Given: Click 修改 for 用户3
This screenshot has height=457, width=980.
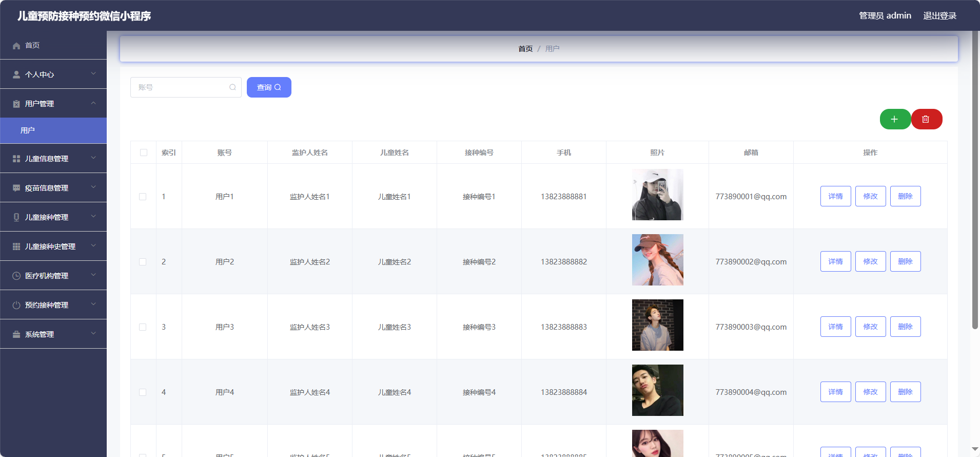Looking at the screenshot, I should coord(871,327).
